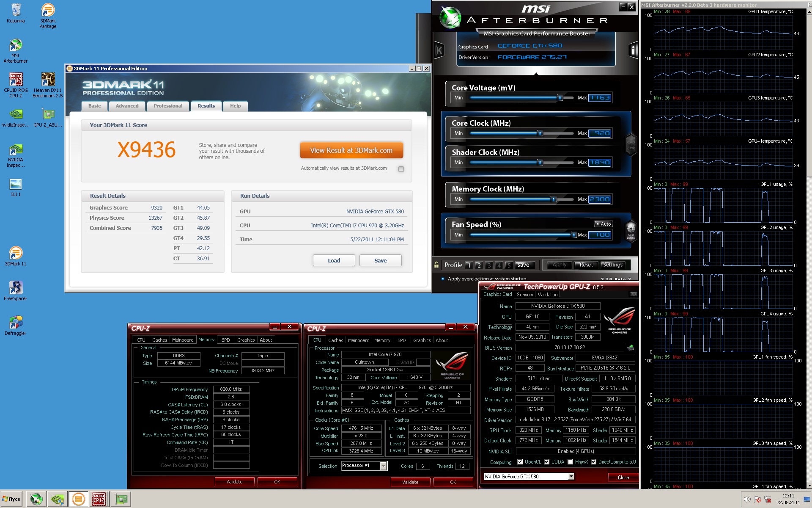The image size is (812, 508).
Task: Open Heaven DX11 Benchmark 2.5 shortcut
Action: click(x=48, y=85)
